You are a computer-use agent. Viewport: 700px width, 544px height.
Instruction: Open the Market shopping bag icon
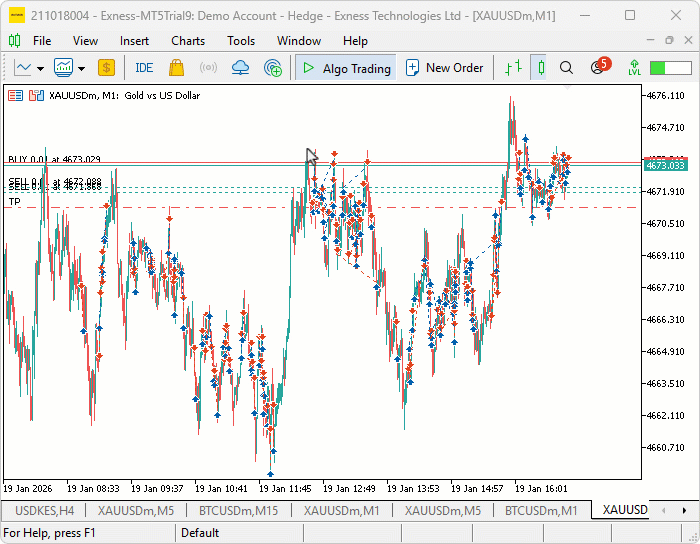[176, 68]
